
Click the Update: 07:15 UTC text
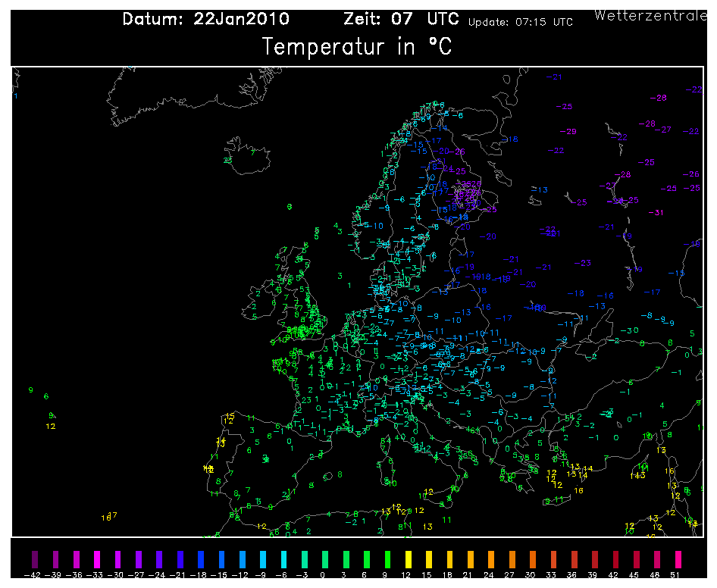pos(520,22)
